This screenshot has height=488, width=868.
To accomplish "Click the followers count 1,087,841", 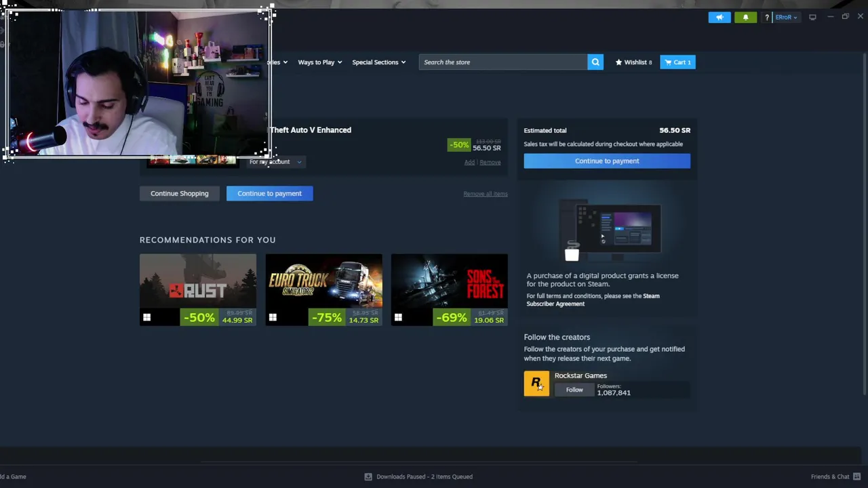I will pos(614,393).
